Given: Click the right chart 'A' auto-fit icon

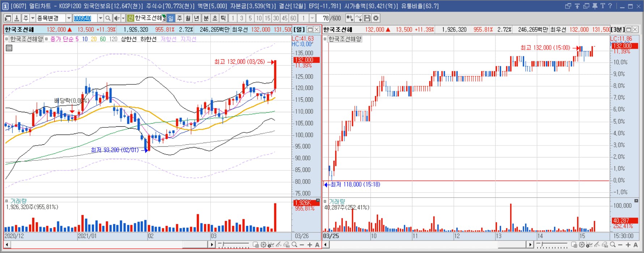Looking at the screenshot, I should 636,245.
